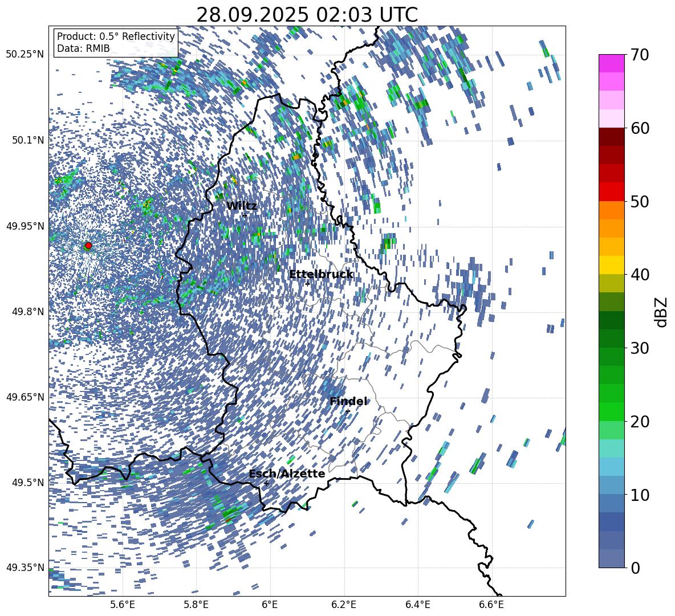Pick the orange swatch just below 50
The height and width of the screenshot is (616, 675).
(x=611, y=210)
